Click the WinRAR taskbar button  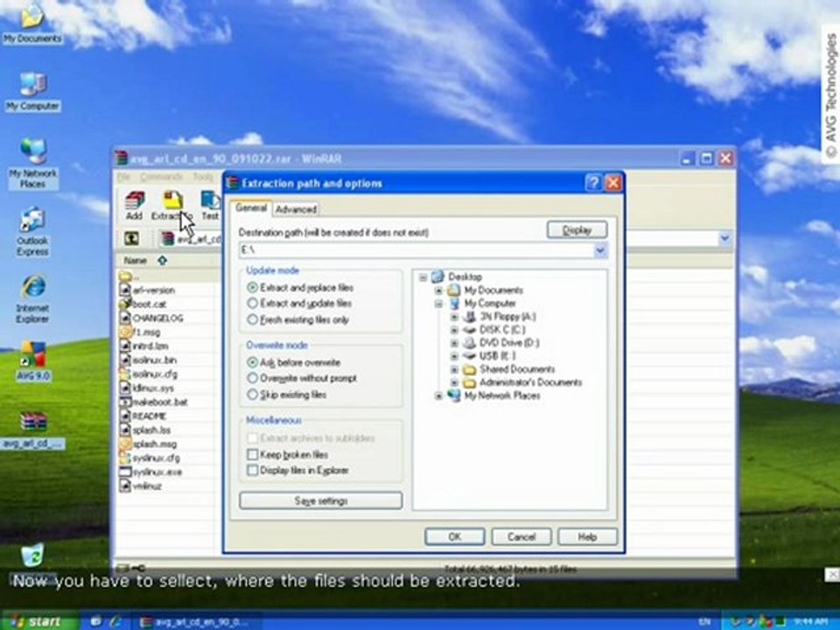click(194, 621)
